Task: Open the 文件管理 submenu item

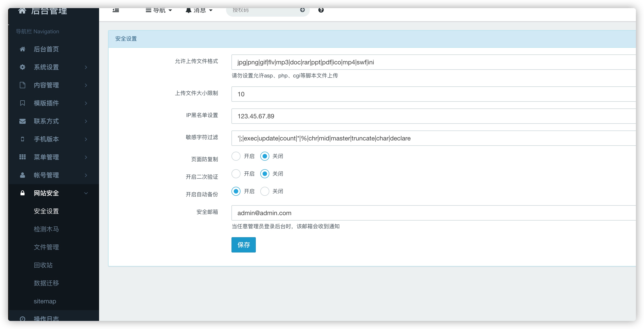Action: coord(46,247)
